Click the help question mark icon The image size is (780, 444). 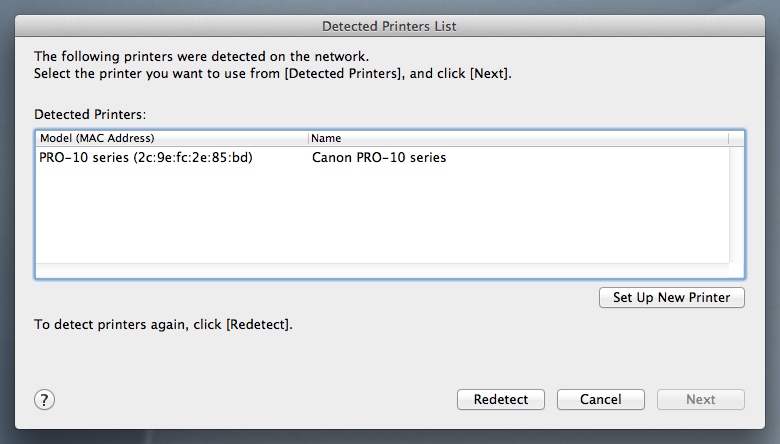44,399
